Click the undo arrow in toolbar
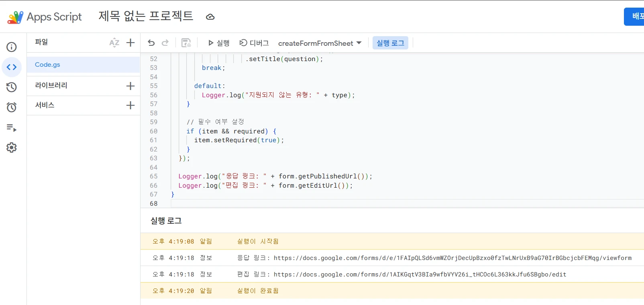This screenshot has width=644, height=305. 151,43
